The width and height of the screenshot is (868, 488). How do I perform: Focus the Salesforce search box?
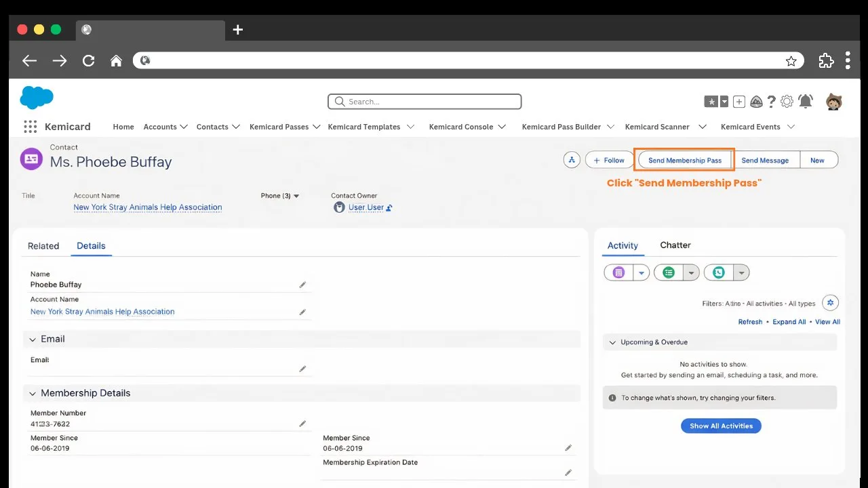pyautogui.click(x=425, y=102)
